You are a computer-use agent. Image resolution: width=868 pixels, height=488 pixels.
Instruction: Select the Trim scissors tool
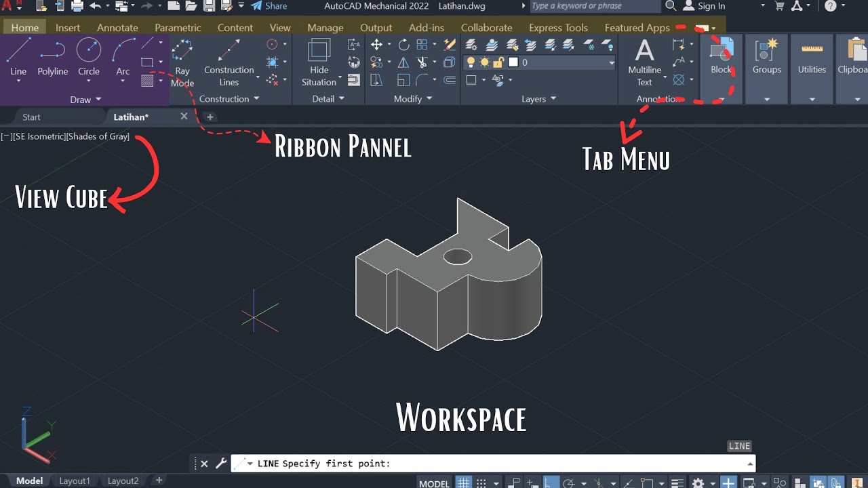coord(422,63)
